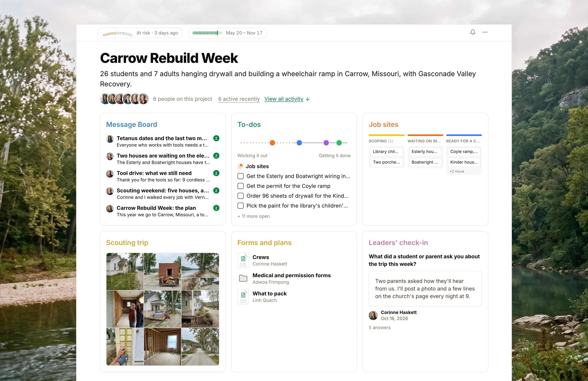Open the Forms and plans heading

[264, 243]
